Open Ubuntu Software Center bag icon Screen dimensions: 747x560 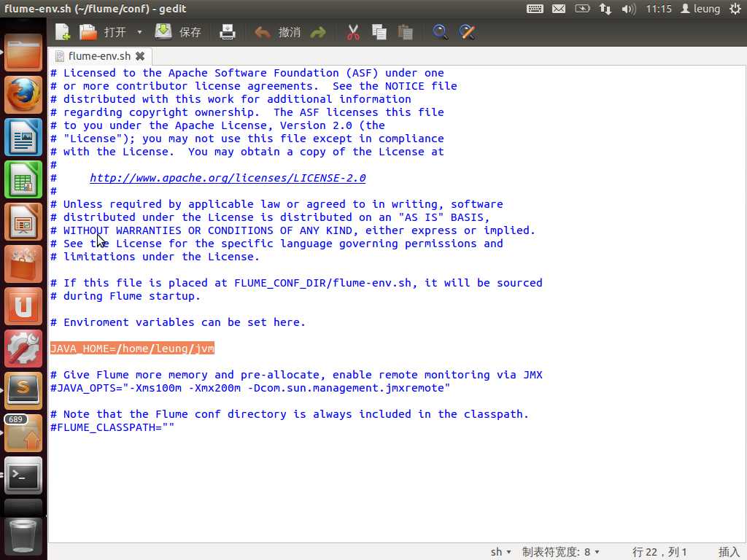(x=23, y=264)
